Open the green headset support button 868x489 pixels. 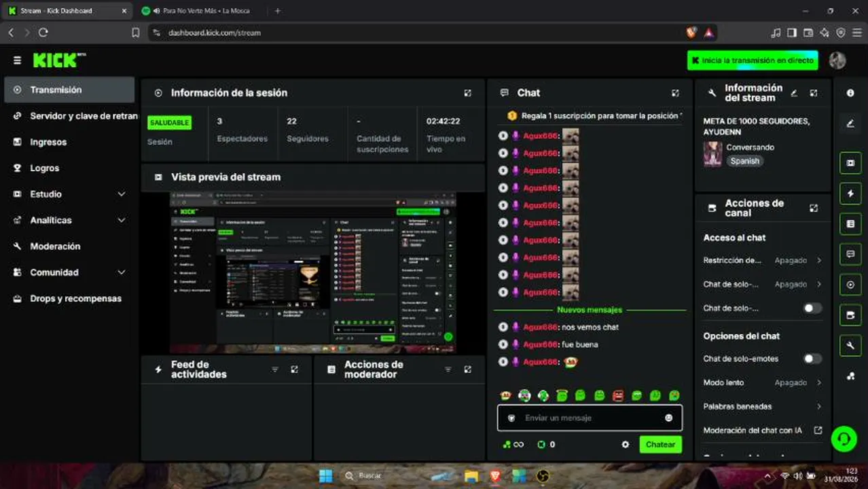point(844,439)
